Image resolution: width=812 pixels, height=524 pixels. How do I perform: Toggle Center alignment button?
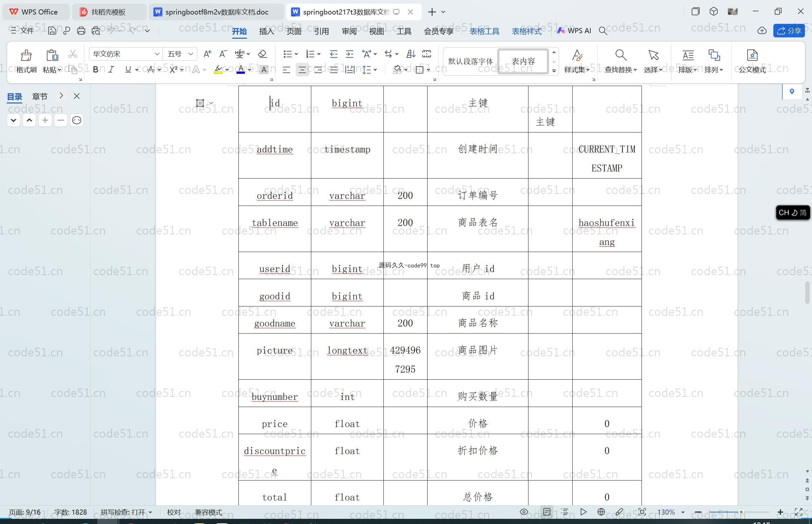tap(302, 70)
